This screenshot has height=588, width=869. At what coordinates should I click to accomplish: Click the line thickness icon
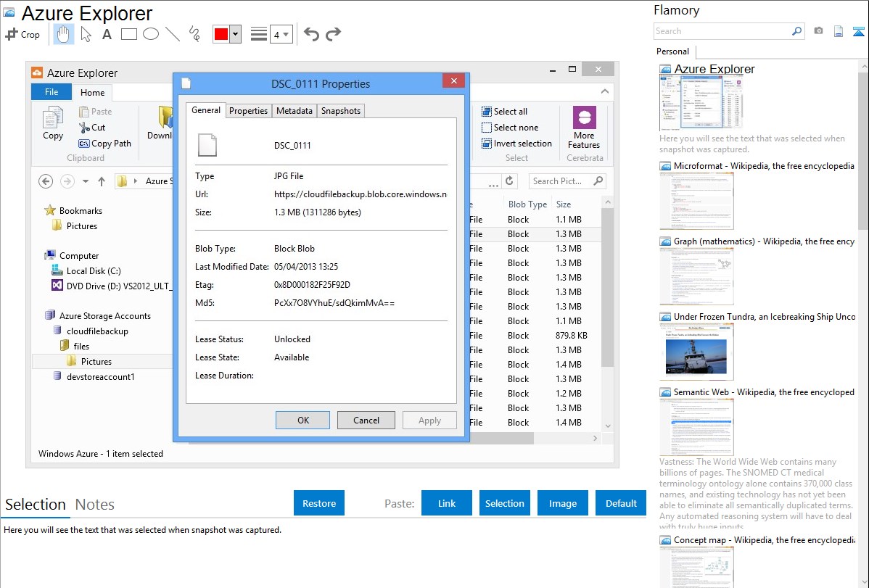click(259, 34)
